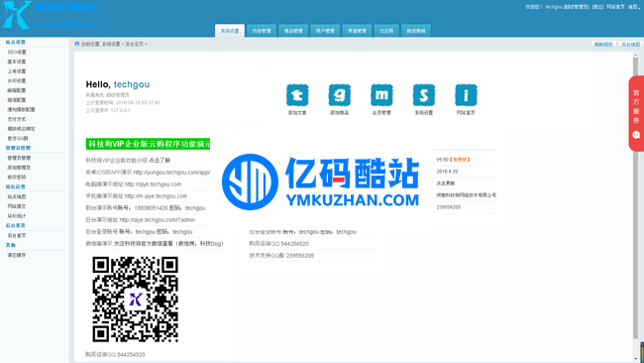This screenshot has width=644, height=363.
Task: Open the 网站首页 link in the header
Action: pyautogui.click(x=615, y=7)
